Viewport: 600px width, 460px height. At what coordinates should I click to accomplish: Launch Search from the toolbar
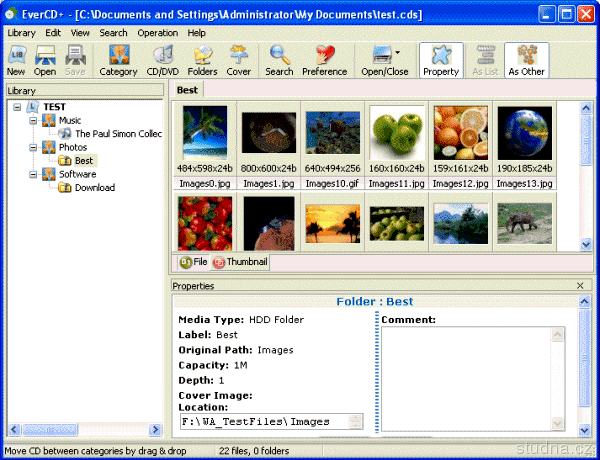[279, 60]
